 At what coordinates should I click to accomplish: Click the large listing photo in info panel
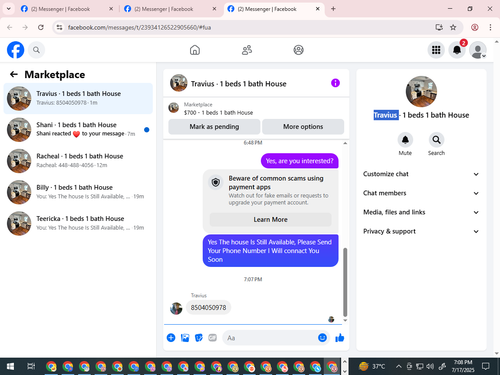pos(421,91)
